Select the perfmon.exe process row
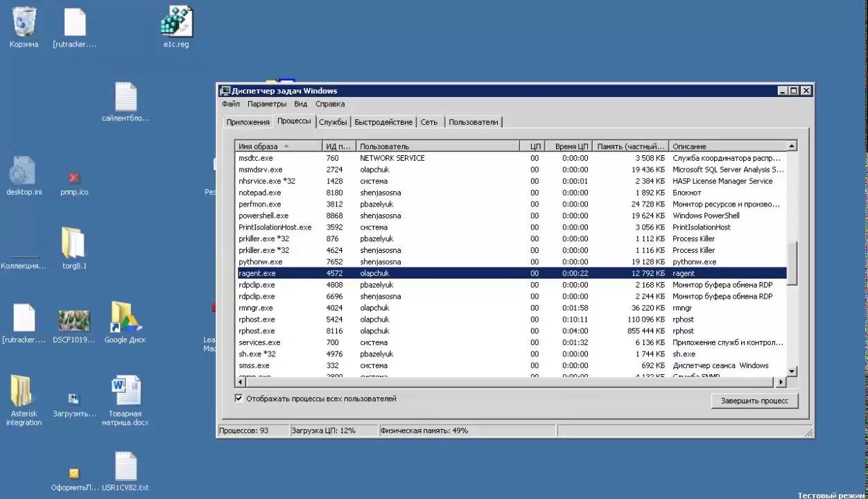868x499 pixels. coord(511,204)
